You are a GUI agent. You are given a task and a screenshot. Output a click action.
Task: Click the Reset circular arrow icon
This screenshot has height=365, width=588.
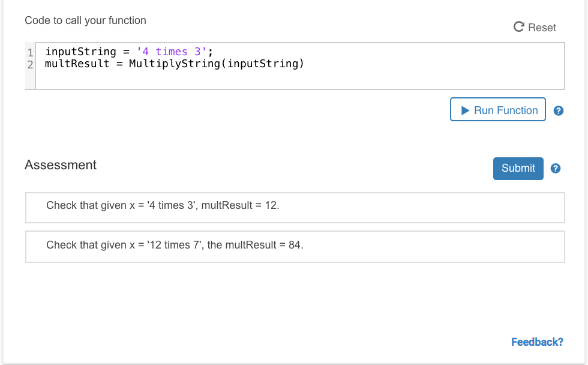pos(519,27)
